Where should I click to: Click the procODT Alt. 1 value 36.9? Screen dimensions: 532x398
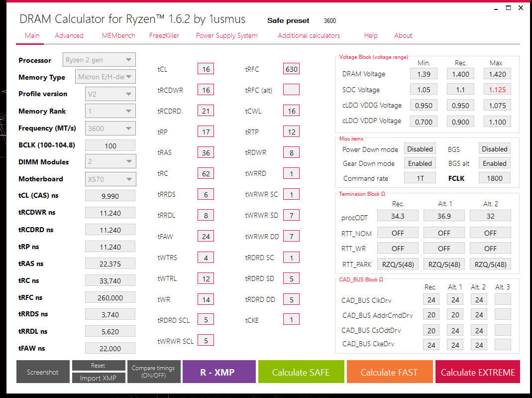tap(444, 216)
